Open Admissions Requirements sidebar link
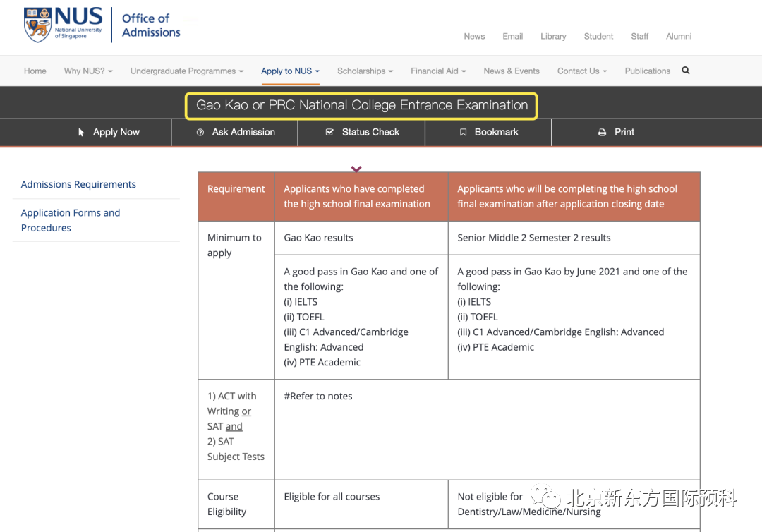Image resolution: width=762 pixels, height=532 pixels. 78,184
